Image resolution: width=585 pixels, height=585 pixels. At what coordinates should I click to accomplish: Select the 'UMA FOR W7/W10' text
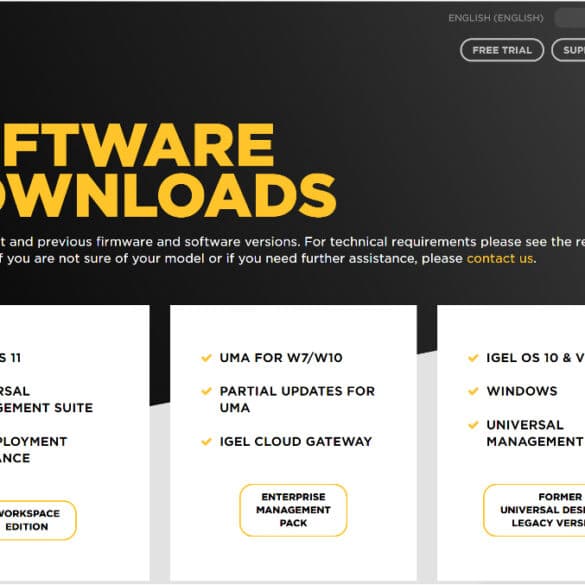coord(281,358)
